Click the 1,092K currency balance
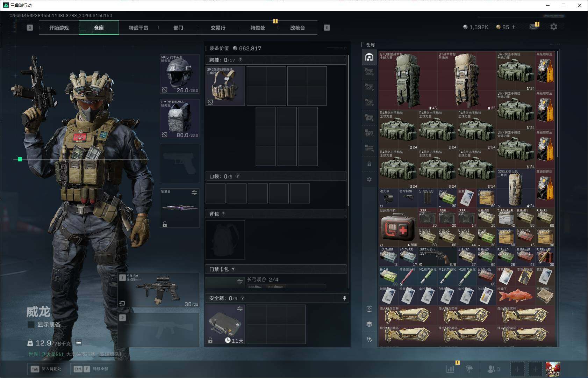Screen dimensions: 588x378 click(475, 27)
